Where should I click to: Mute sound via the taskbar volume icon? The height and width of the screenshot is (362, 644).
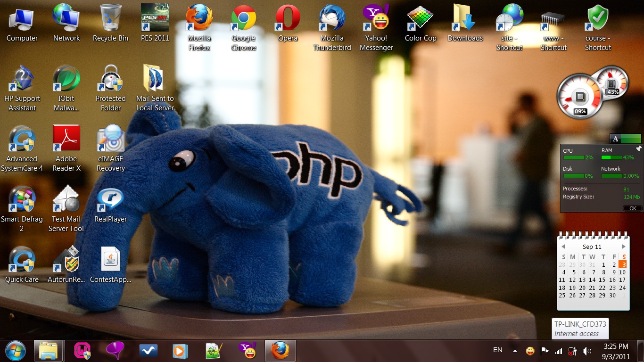(587, 351)
